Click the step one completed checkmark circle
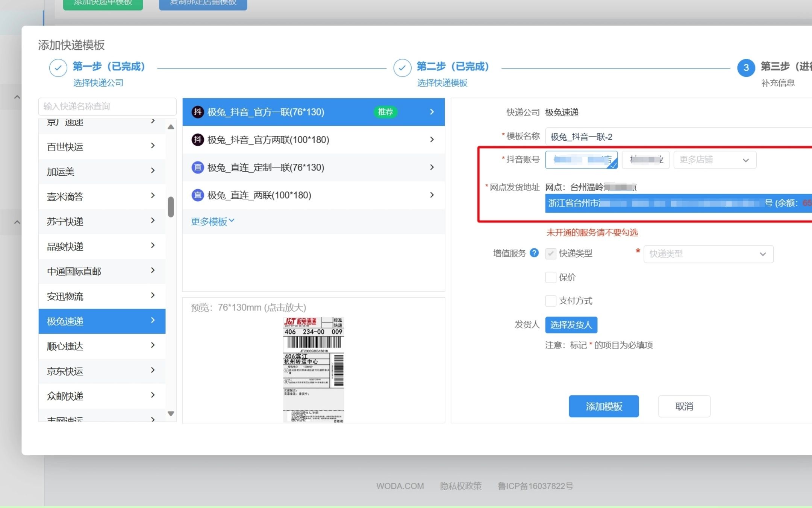Image resolution: width=812 pixels, height=508 pixels. click(58, 68)
